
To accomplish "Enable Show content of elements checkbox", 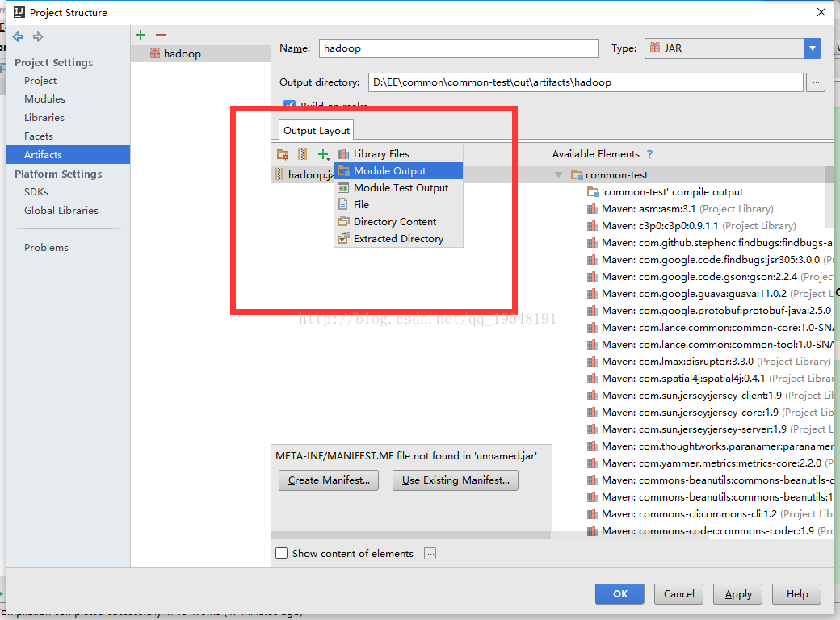I will 282,553.
